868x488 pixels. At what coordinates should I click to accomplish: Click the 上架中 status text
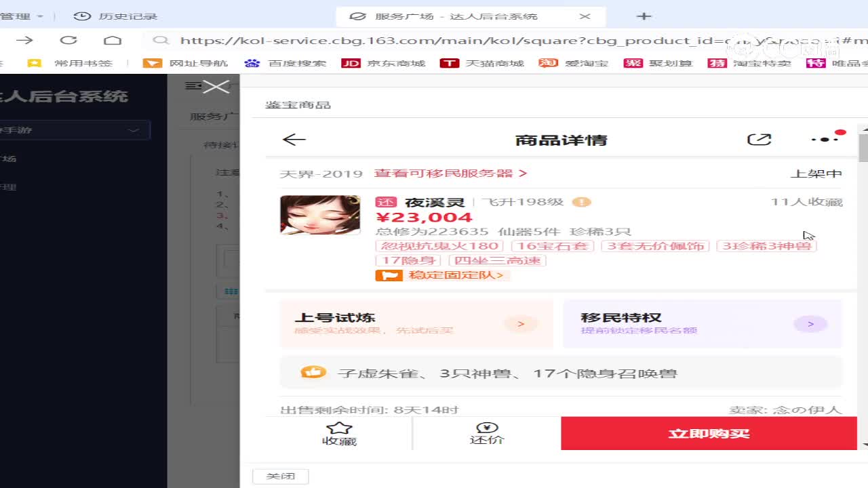point(816,174)
